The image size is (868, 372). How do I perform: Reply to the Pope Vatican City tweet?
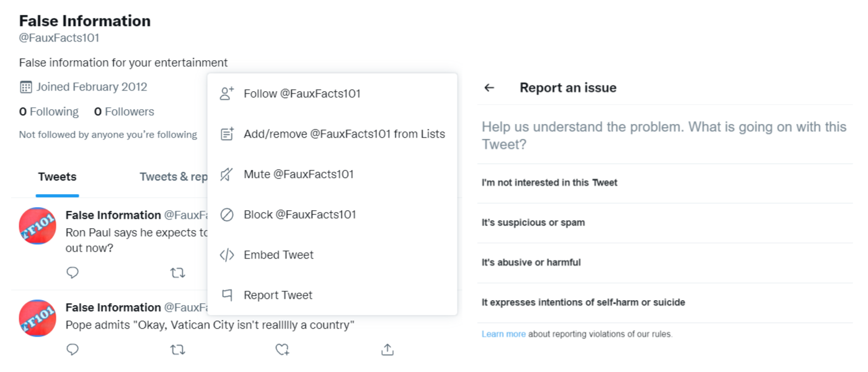73,350
